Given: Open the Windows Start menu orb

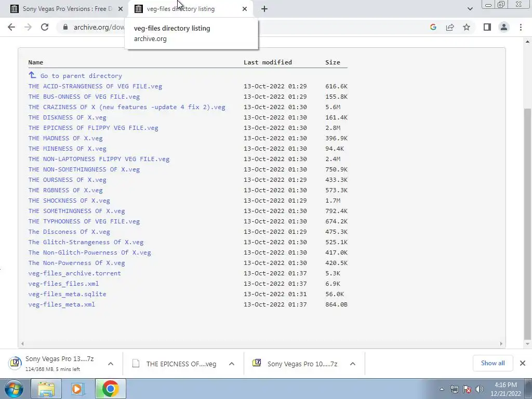Looking at the screenshot, I should [14, 389].
